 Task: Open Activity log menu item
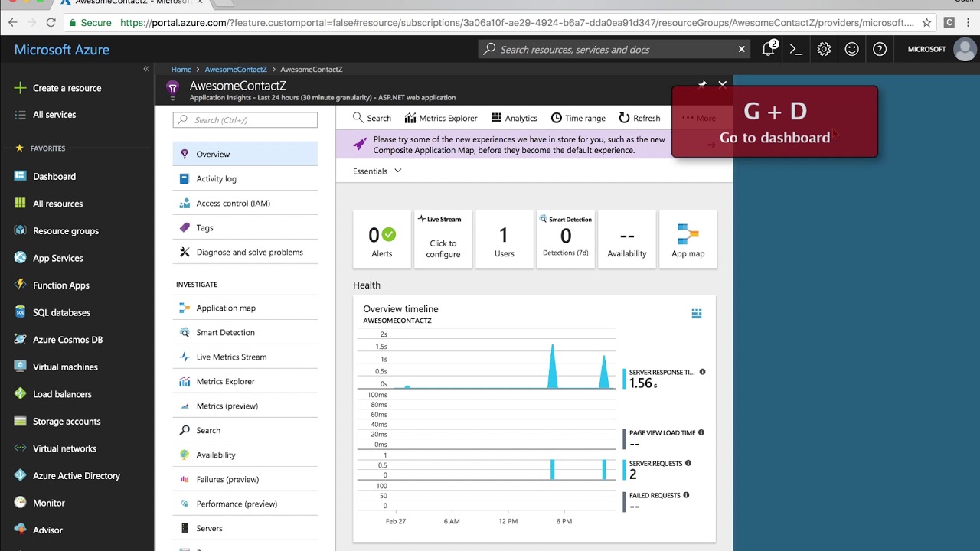(x=245, y=178)
